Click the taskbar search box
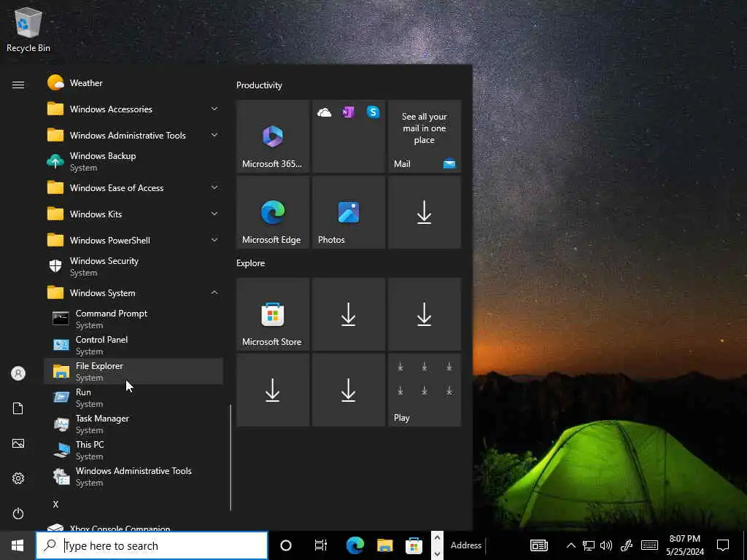The image size is (747, 560). 152,545
